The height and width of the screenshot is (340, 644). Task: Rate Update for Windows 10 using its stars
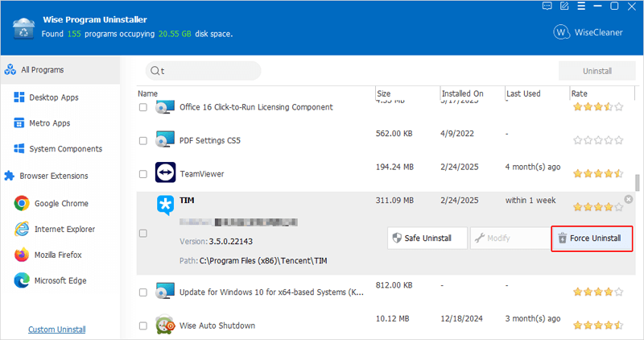pyautogui.click(x=598, y=292)
